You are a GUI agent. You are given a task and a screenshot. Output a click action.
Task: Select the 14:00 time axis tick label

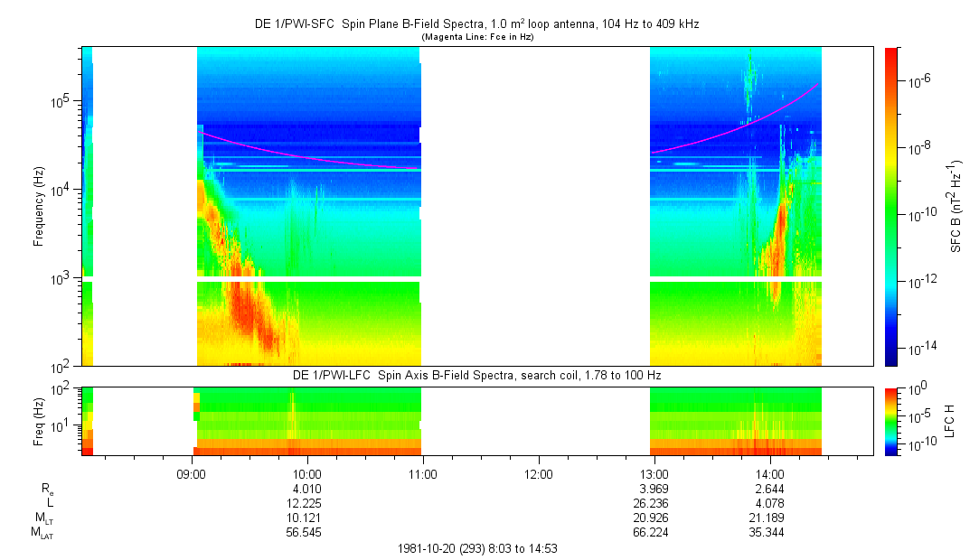click(769, 473)
